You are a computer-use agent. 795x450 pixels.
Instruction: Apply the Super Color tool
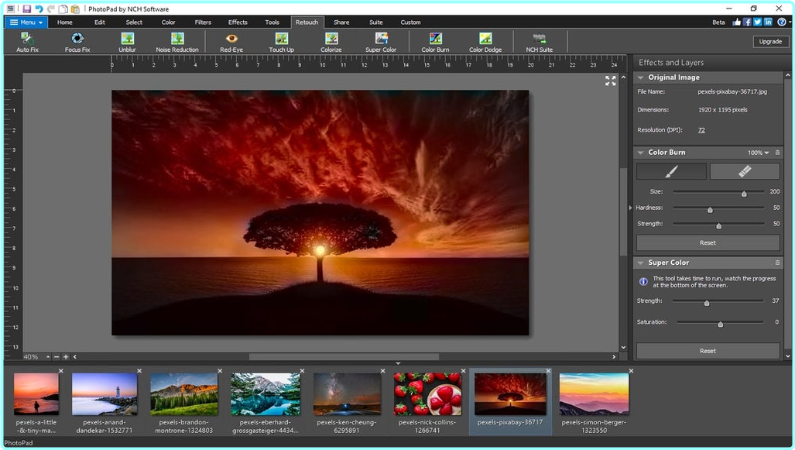(381, 42)
